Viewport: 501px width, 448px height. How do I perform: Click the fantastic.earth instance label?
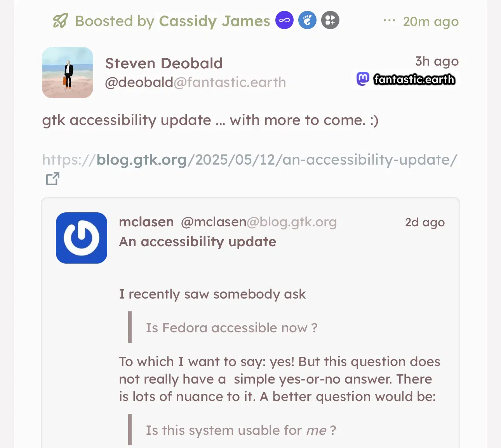tap(414, 80)
